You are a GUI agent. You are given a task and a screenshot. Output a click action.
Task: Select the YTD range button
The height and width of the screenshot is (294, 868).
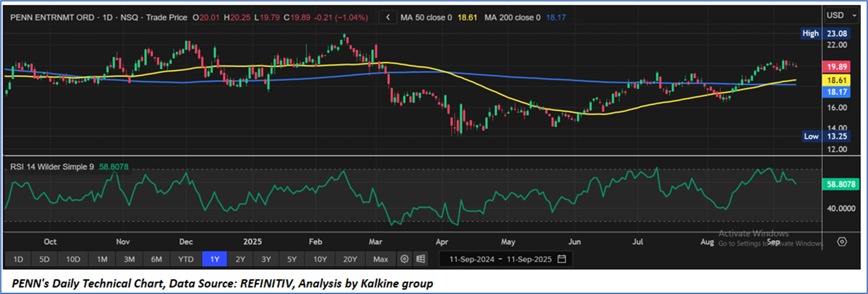coord(186,259)
